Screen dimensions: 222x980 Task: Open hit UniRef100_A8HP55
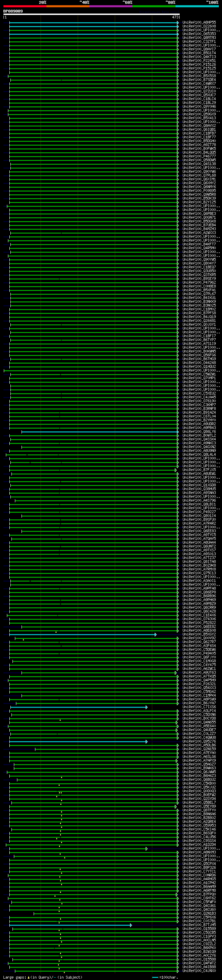pyautogui.click(x=199, y=23)
